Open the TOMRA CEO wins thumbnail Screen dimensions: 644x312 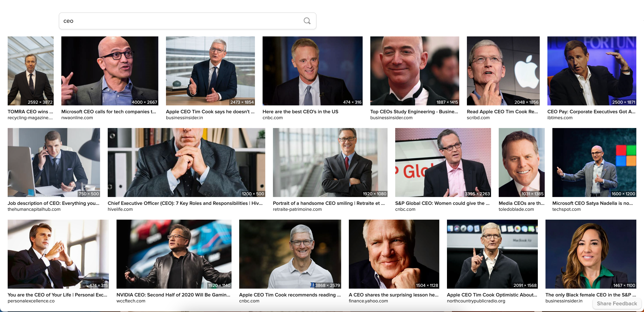click(x=30, y=71)
